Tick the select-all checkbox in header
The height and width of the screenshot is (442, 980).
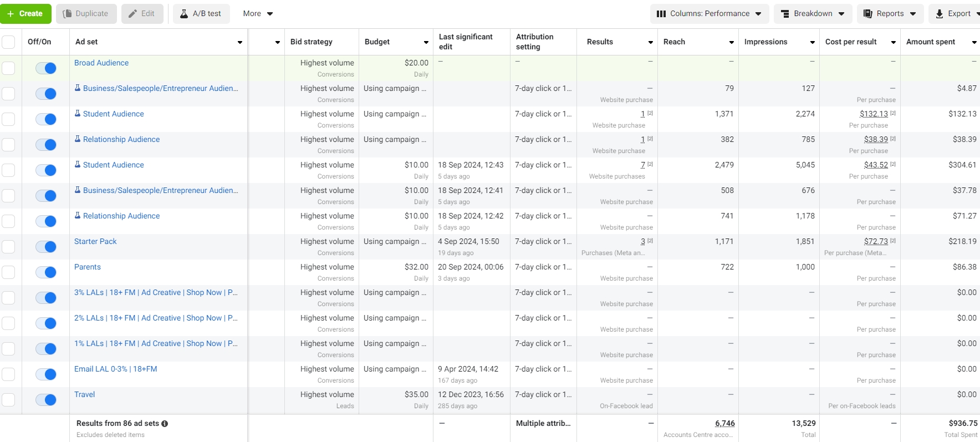8,42
